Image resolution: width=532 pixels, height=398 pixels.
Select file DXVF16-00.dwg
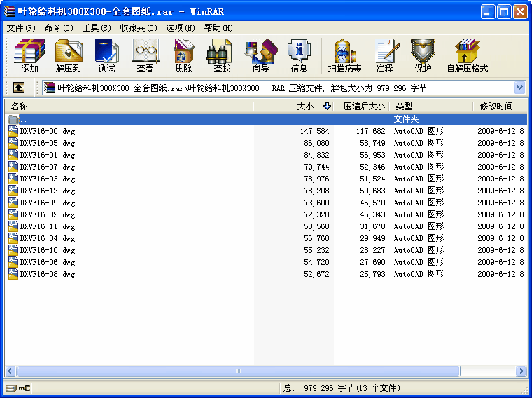pos(48,131)
